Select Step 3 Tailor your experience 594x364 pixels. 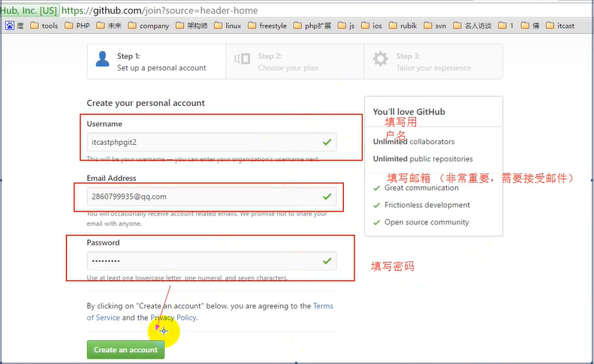click(433, 62)
